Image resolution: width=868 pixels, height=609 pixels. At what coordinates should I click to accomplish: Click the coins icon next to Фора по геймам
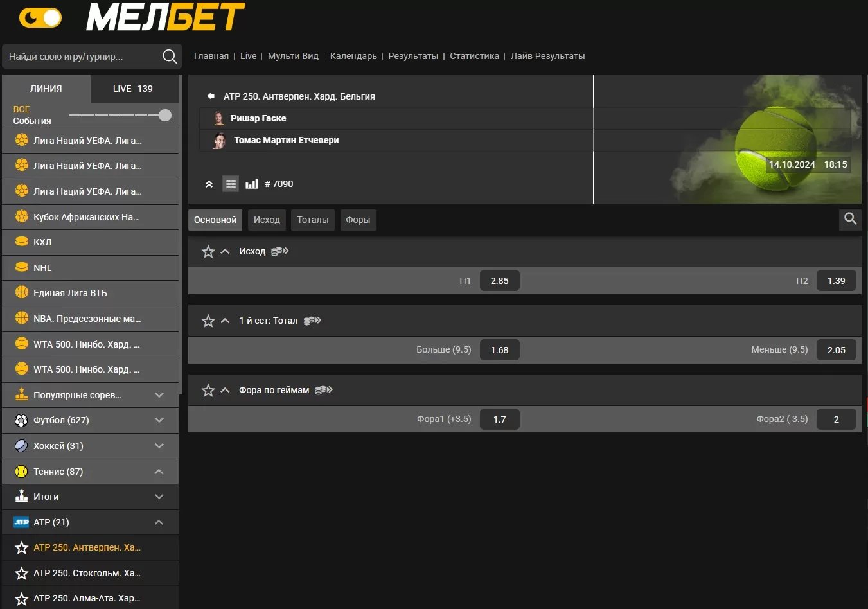tap(324, 390)
